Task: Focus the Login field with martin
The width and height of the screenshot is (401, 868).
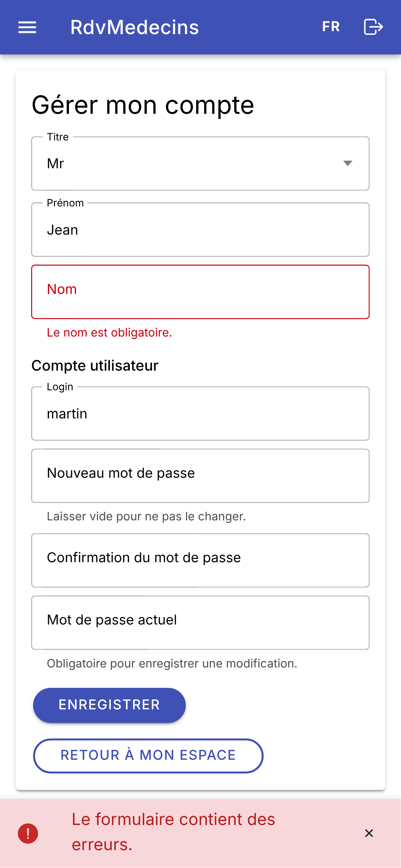Action: click(201, 414)
